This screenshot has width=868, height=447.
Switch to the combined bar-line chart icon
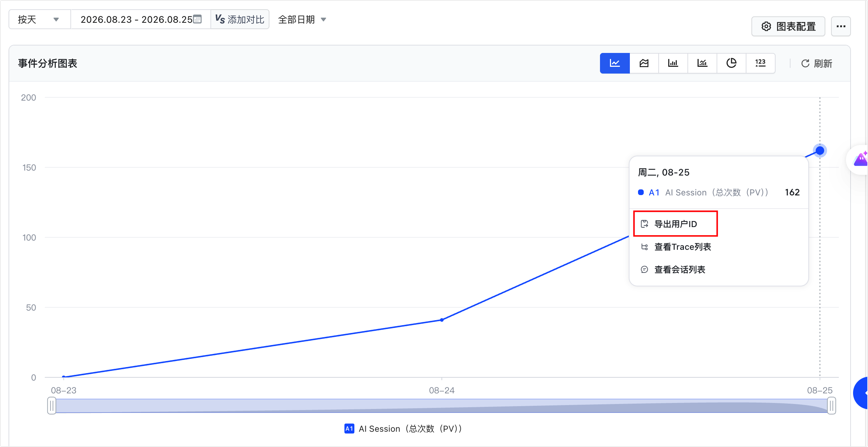point(702,63)
